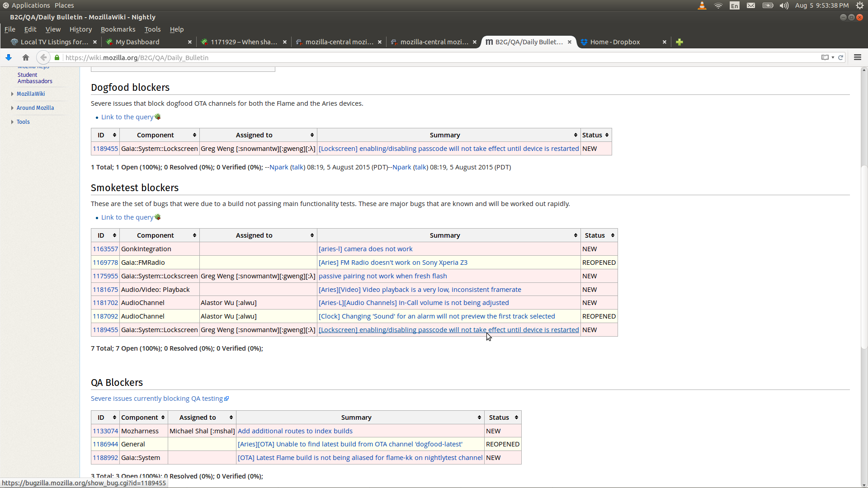This screenshot has width=868, height=488.
Task: Open the system power gear menu
Action: [x=860, y=5]
